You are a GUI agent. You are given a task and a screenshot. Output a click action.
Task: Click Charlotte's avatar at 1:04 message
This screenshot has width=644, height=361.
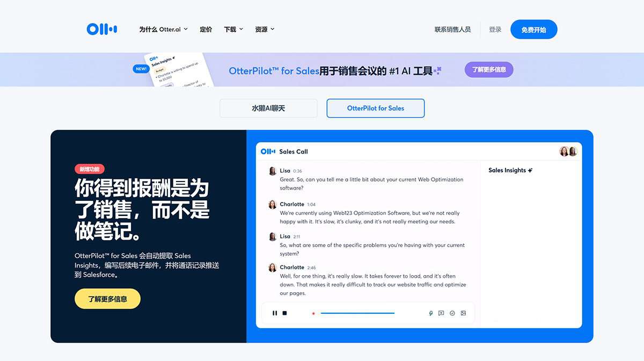pos(273,204)
